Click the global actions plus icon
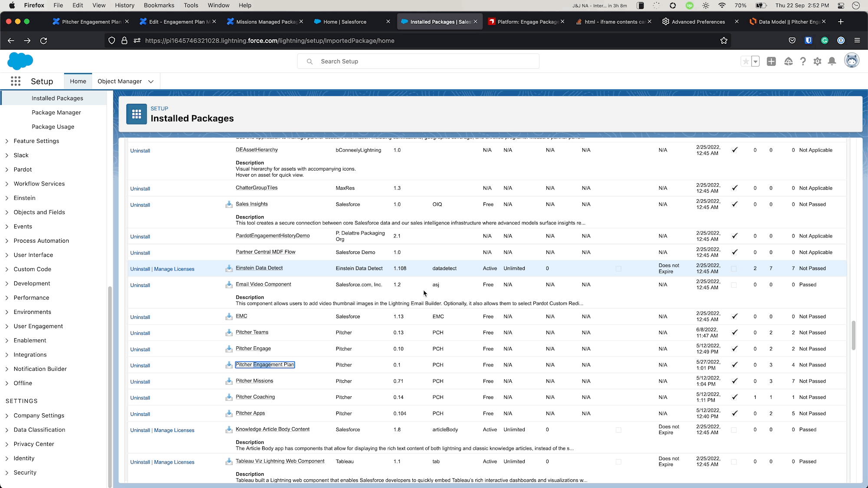868x488 pixels. (771, 62)
